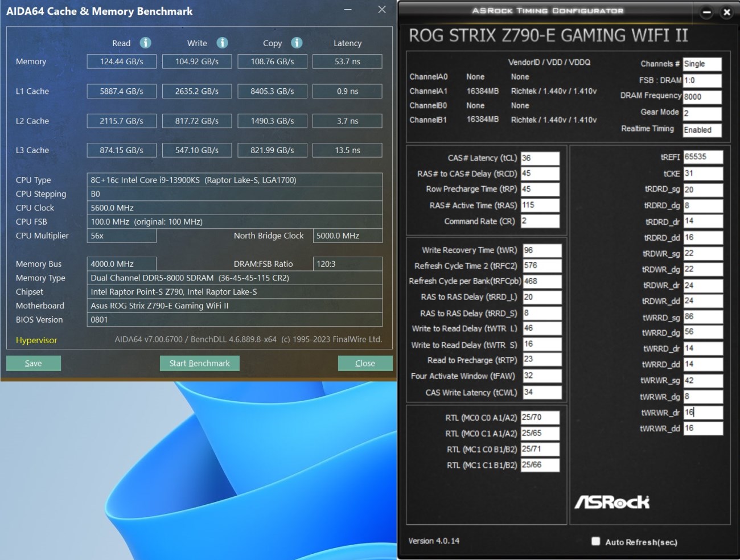
Task: Click the Memory Read result 124.44 GB/s
Action: point(122,61)
